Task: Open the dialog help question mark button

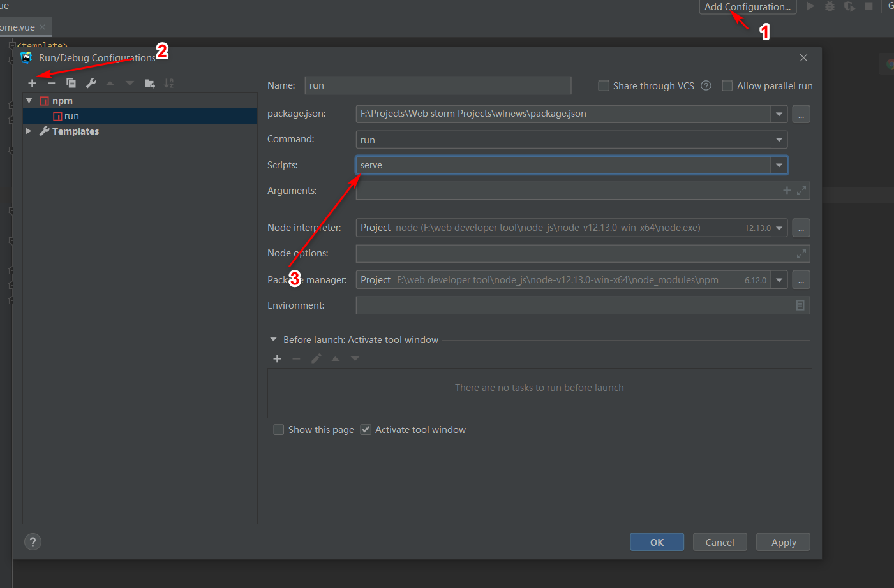Action: (33, 542)
